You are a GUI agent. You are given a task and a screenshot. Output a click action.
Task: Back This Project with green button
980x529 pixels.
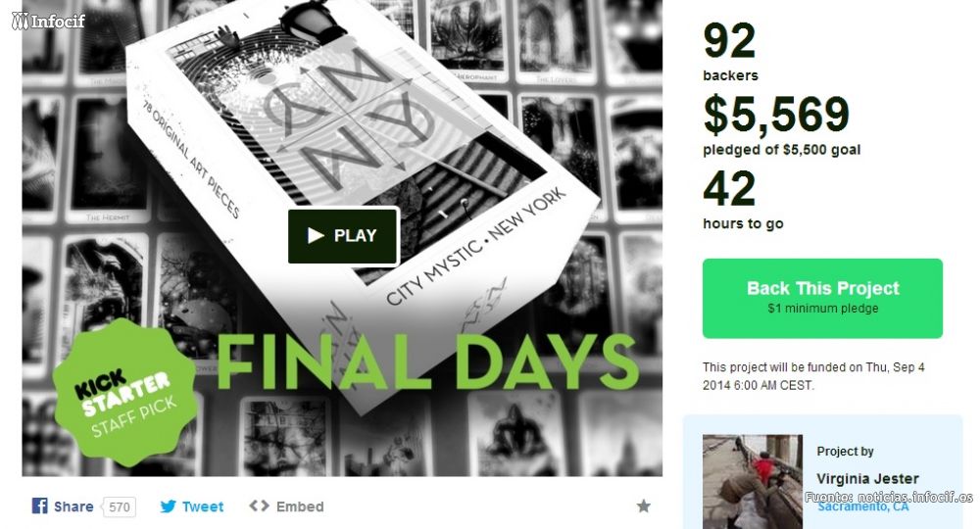(822, 299)
